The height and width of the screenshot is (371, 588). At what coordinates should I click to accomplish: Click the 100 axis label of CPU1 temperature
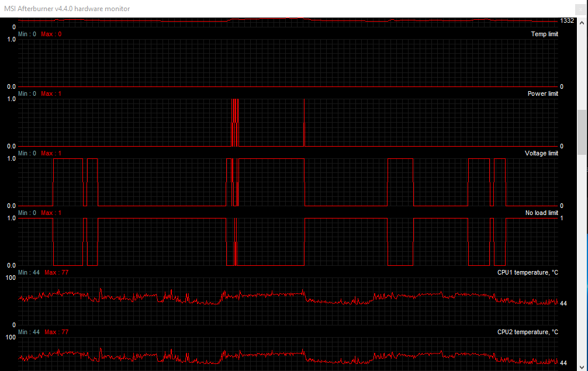click(11, 278)
